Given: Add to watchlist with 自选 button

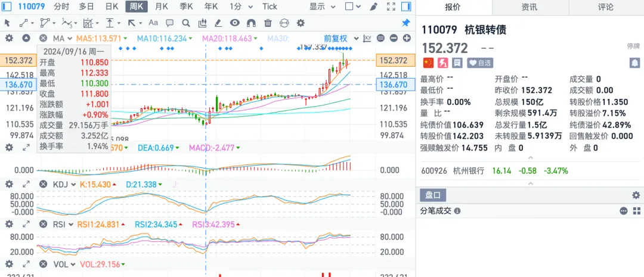Looking at the screenshot, I should pyautogui.click(x=480, y=63).
